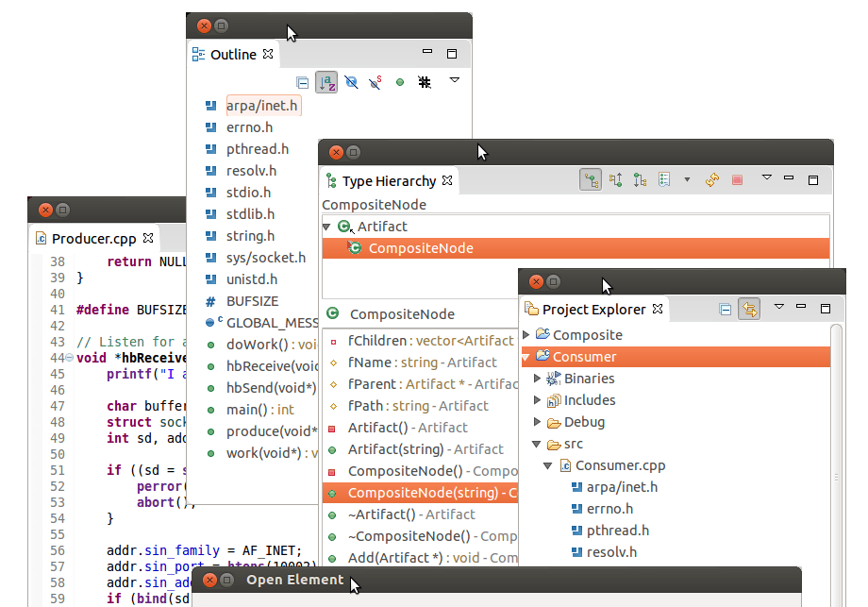The image size is (868, 607).
Task: Close the Outline tab
Action: [268, 54]
